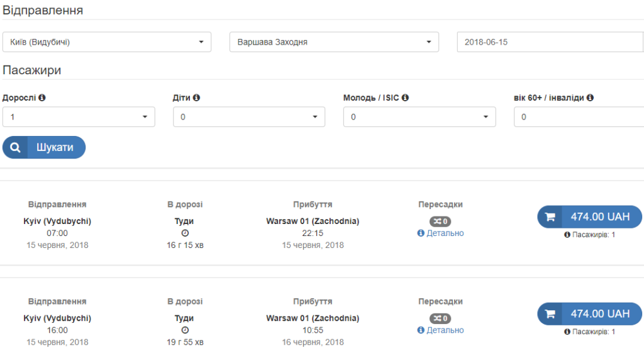Click clock icon for the 16 г 15 хв trip
Image resolution: width=644 pixels, height=348 pixels.
pos(186,233)
